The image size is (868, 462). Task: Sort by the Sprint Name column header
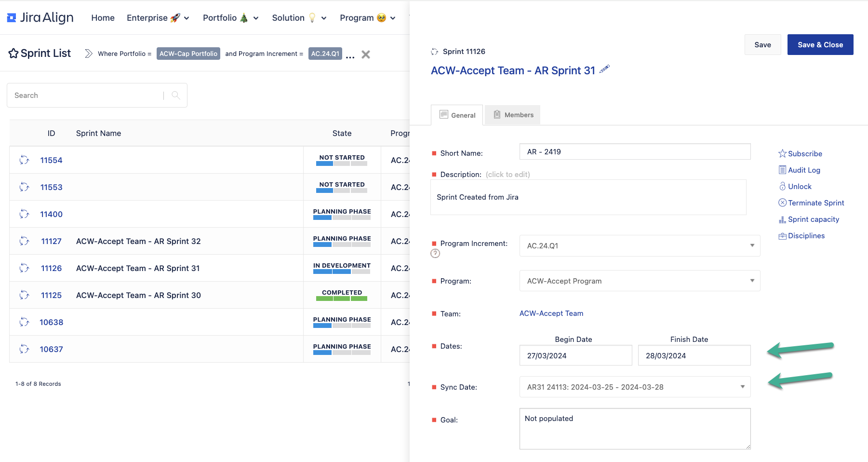(x=98, y=133)
